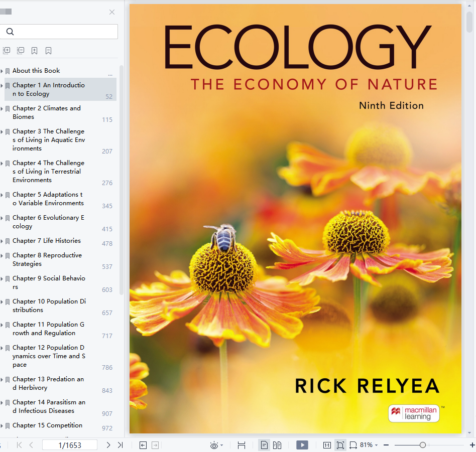Jump to the last page
The image size is (476, 452).
pos(120,445)
